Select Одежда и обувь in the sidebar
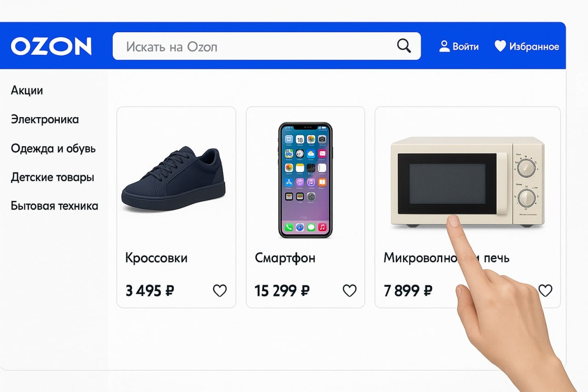The width and height of the screenshot is (588, 392). 53,148
